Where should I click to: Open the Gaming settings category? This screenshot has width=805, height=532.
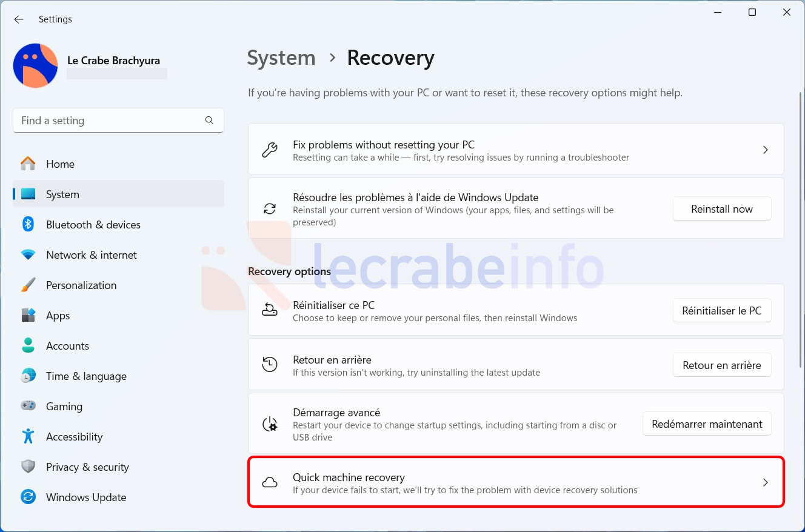point(118,406)
